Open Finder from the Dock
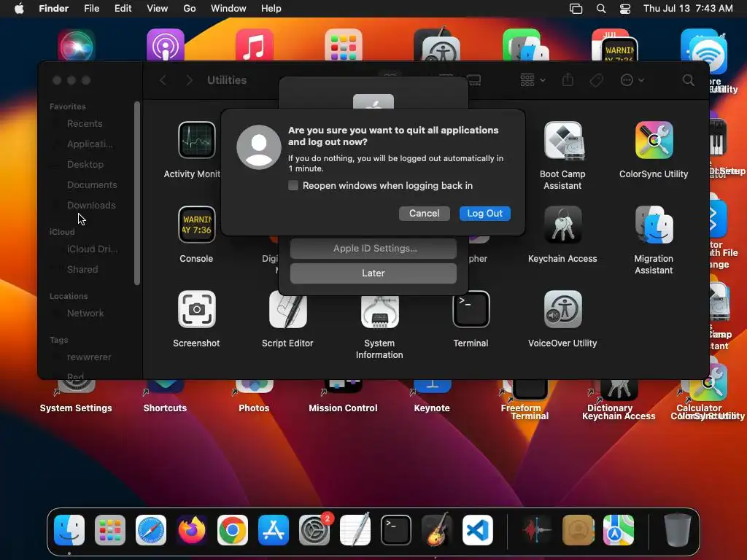Image resolution: width=747 pixels, height=560 pixels. [69, 530]
